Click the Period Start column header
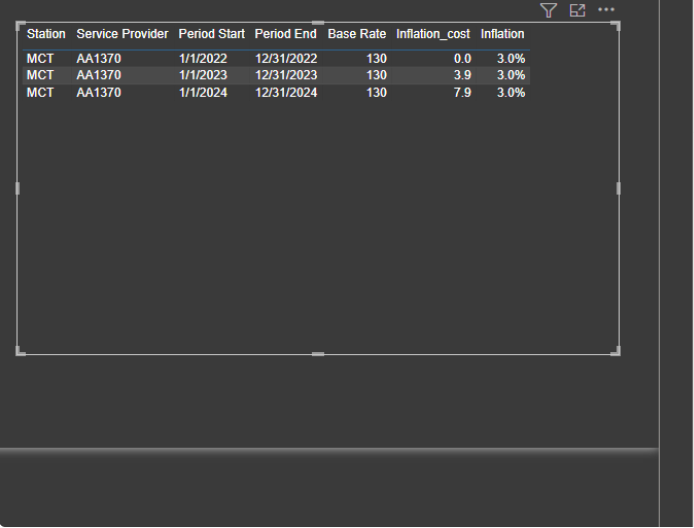This screenshot has height=528, width=694. (x=211, y=34)
